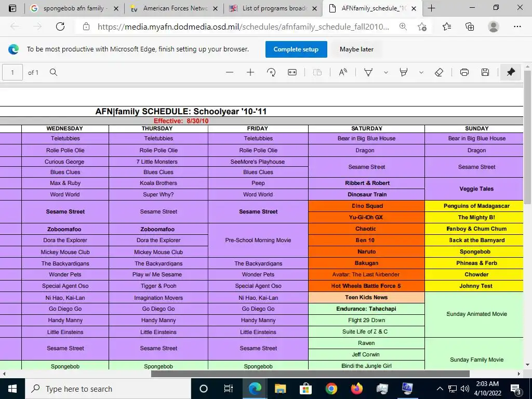Click the Maybe later button

click(x=356, y=49)
